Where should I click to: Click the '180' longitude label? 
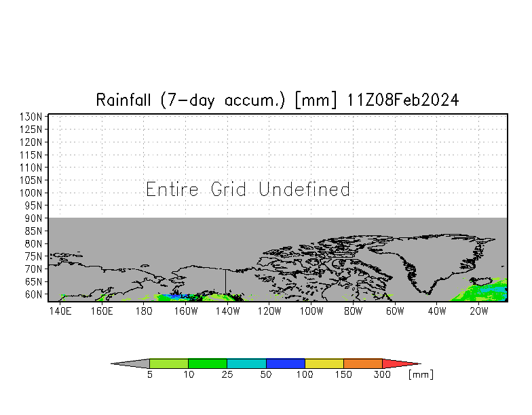144,311
